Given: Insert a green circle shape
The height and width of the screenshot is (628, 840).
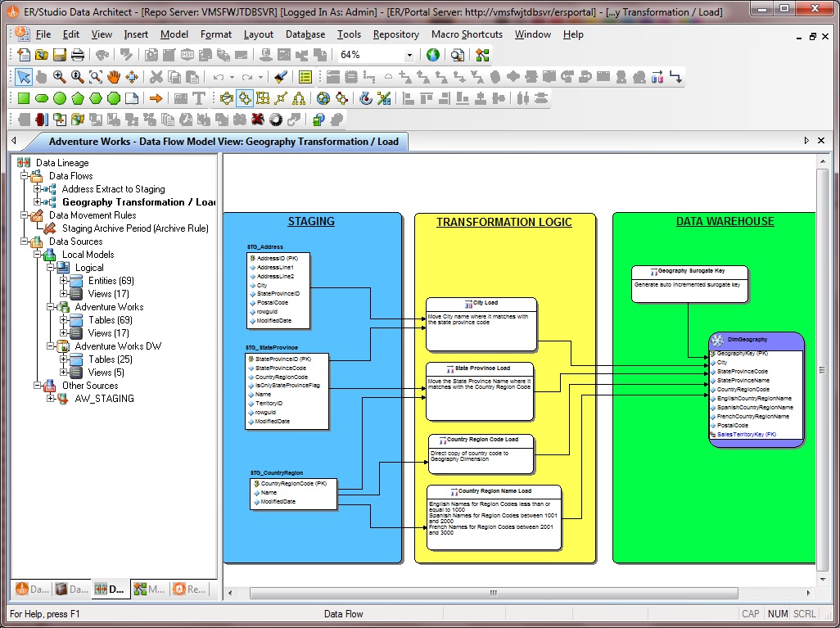Looking at the screenshot, I should (60, 98).
